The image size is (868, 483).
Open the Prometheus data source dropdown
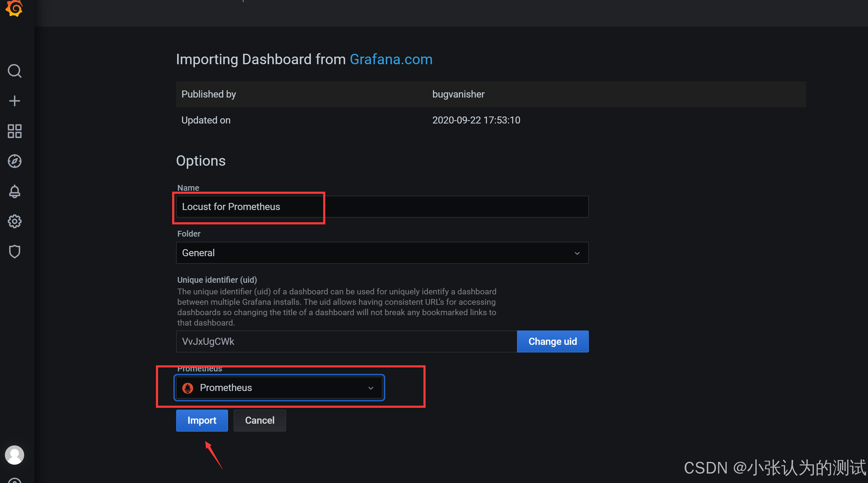click(279, 388)
